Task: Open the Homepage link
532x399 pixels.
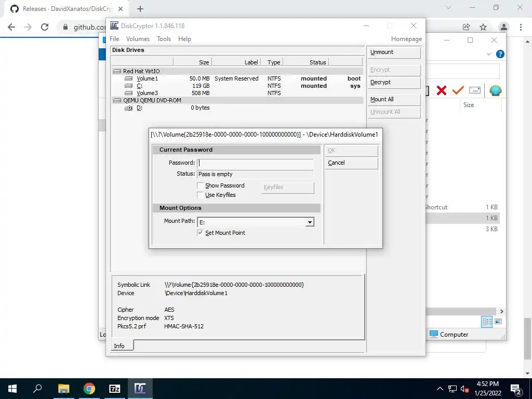Action: (406, 39)
